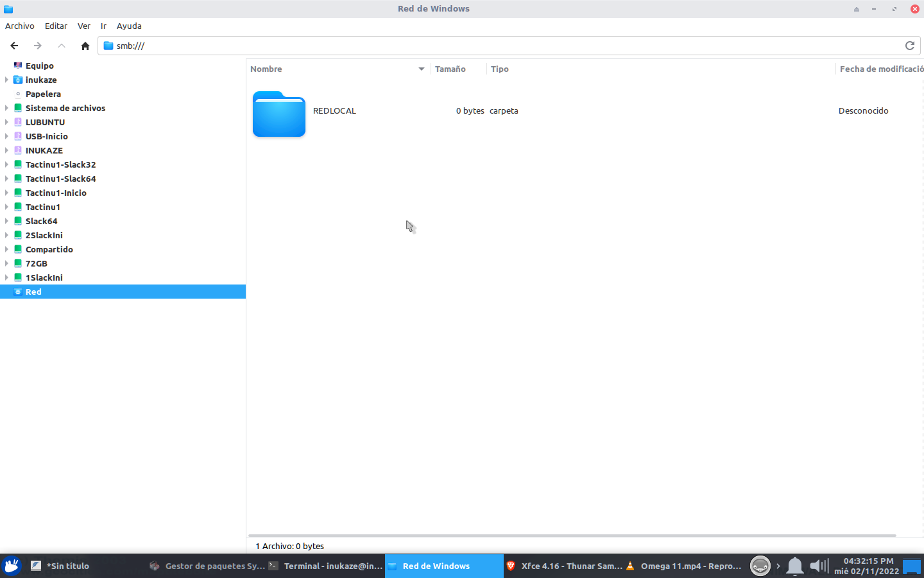Screen dimensions: 924x578
Task: Click the 'Desconocido' date cell
Action: tap(863, 110)
